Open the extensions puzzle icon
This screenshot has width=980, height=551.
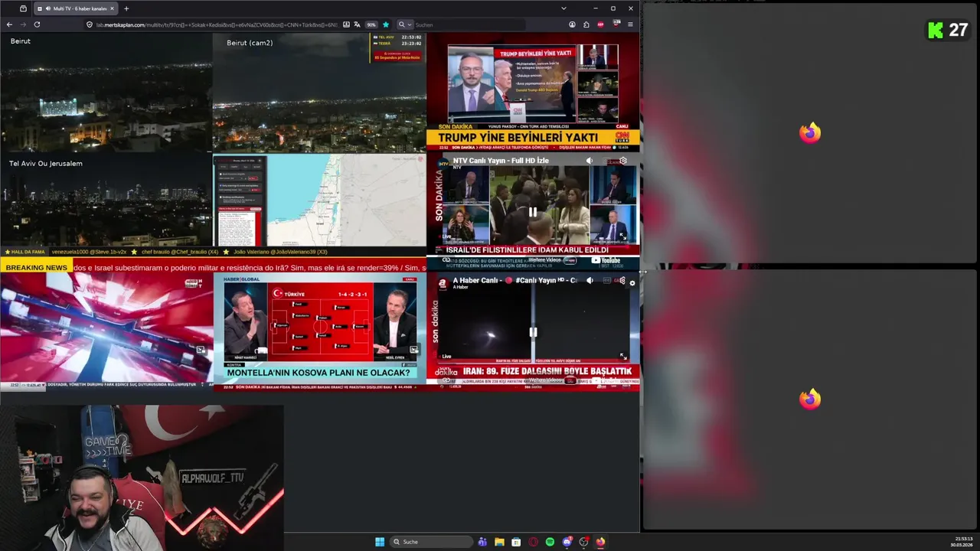click(x=586, y=24)
